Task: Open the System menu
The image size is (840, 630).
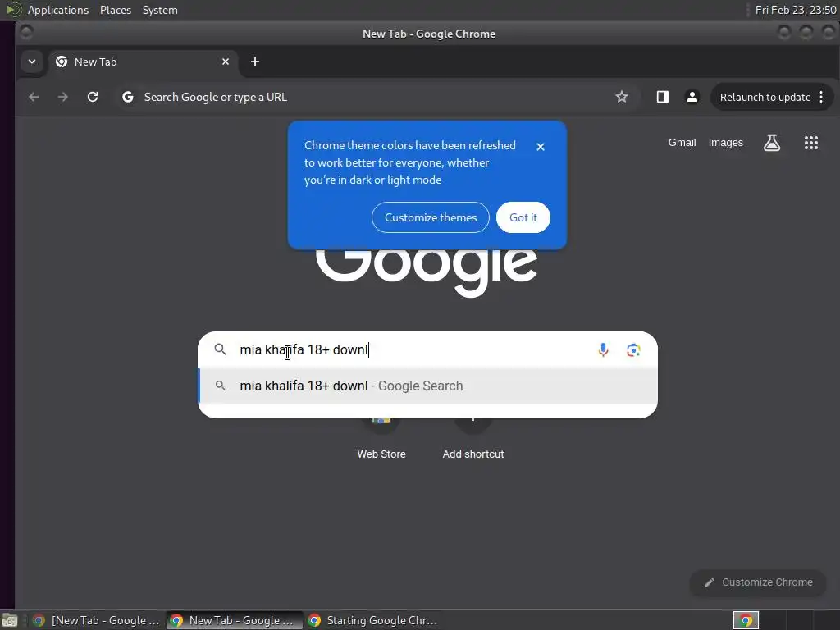Action: [160, 10]
